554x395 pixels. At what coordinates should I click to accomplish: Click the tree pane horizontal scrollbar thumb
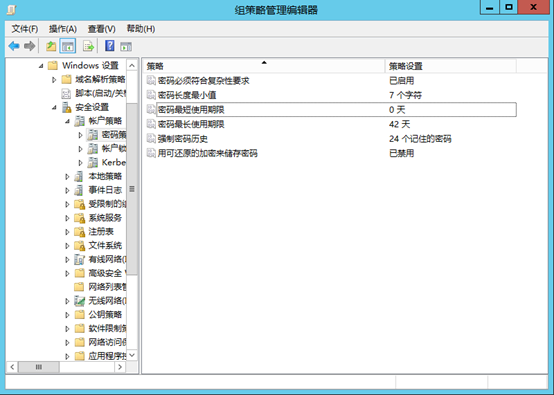pyautogui.click(x=39, y=367)
